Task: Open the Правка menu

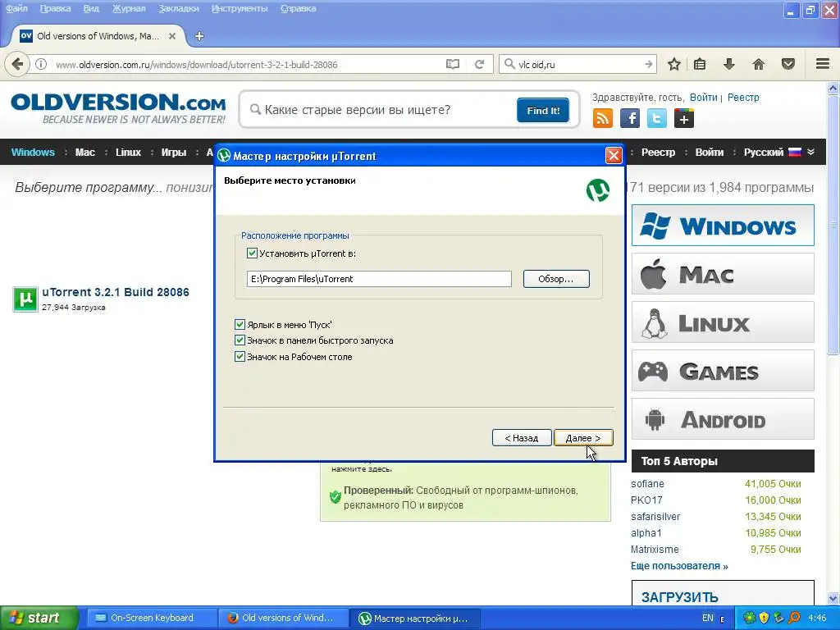Action: click(x=55, y=8)
